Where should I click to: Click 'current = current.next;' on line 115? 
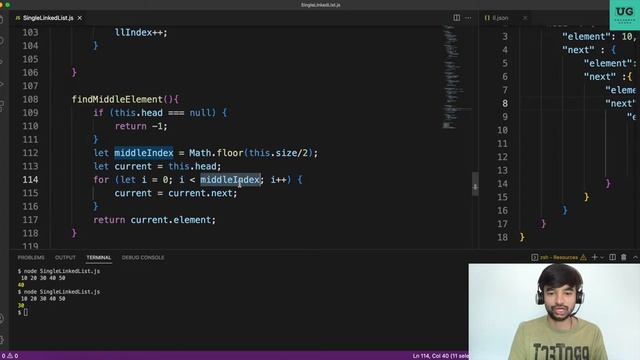(176, 193)
